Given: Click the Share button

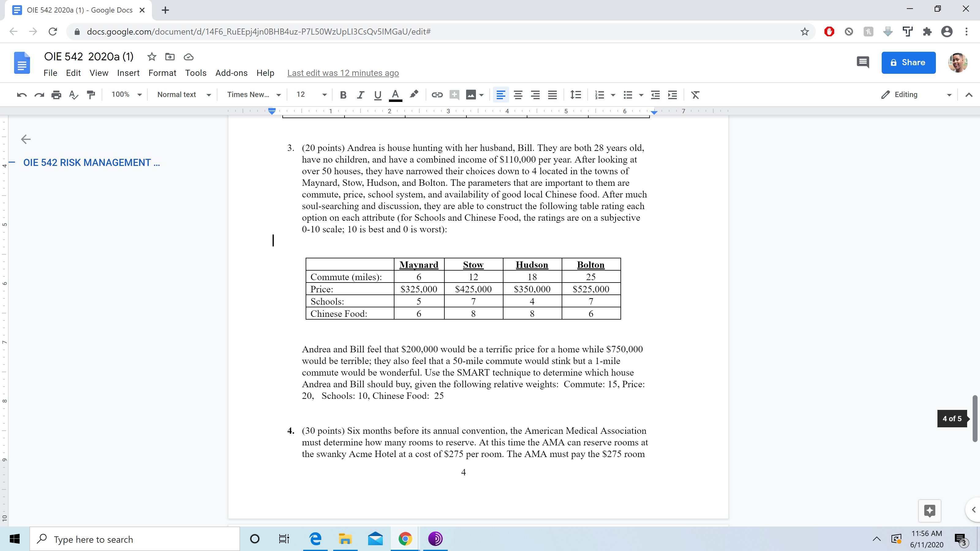Looking at the screenshot, I should point(908,62).
